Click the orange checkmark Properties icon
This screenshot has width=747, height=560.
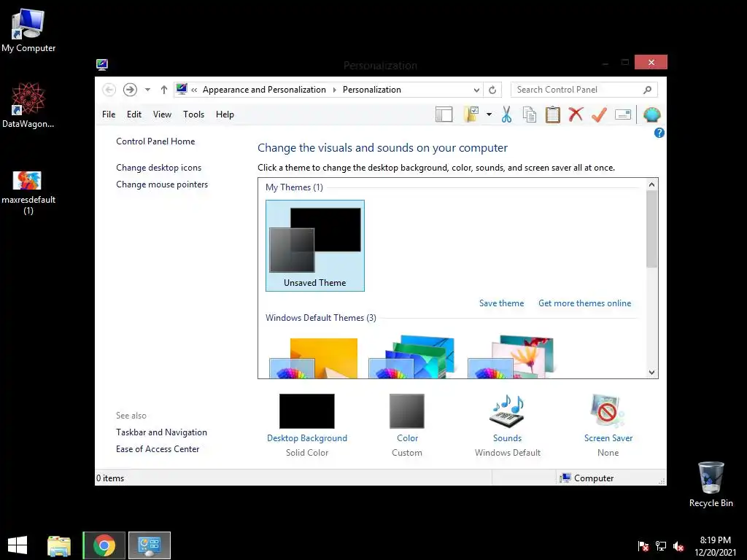pos(600,114)
